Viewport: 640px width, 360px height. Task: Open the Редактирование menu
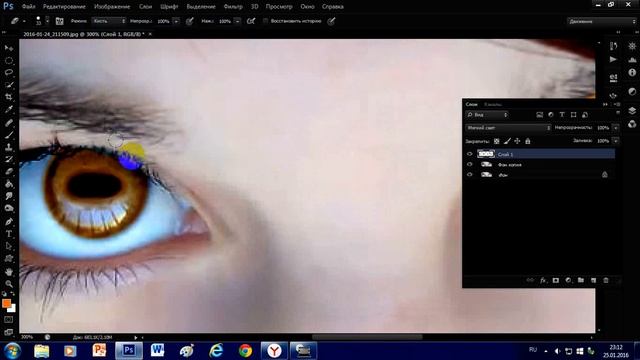coord(64,7)
